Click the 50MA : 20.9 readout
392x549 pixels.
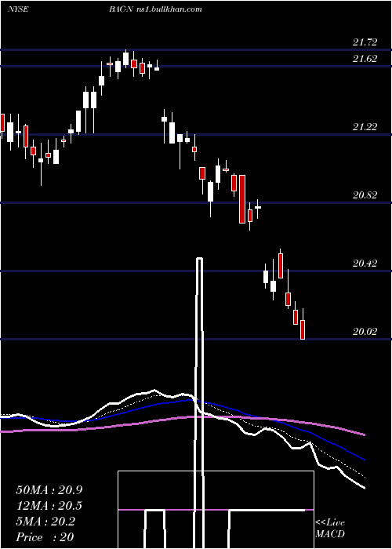click(x=49, y=490)
